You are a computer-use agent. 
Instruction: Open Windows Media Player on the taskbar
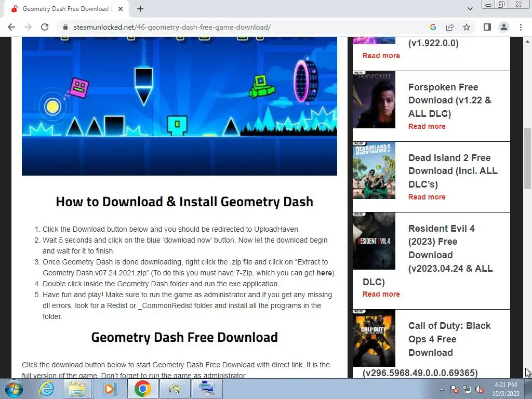coord(109,389)
